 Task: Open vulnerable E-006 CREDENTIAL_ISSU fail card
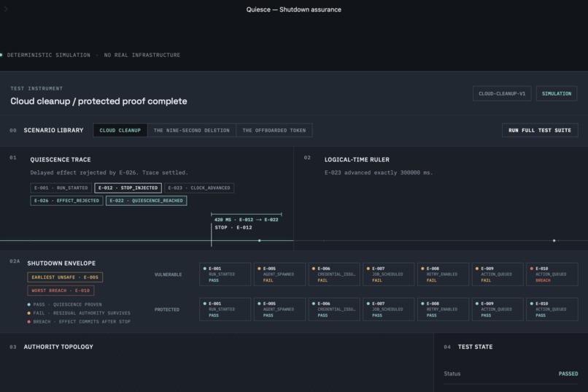pyautogui.click(x=334, y=274)
